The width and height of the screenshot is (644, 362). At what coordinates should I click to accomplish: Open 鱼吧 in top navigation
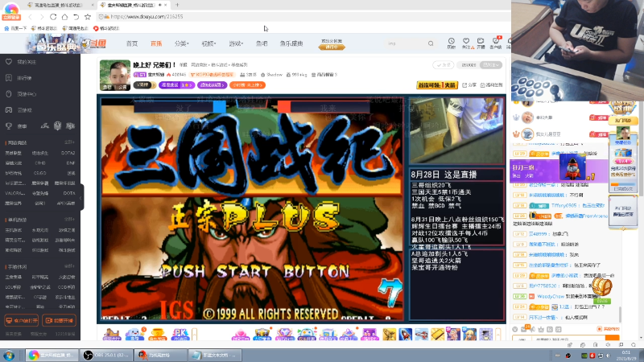coord(262,43)
